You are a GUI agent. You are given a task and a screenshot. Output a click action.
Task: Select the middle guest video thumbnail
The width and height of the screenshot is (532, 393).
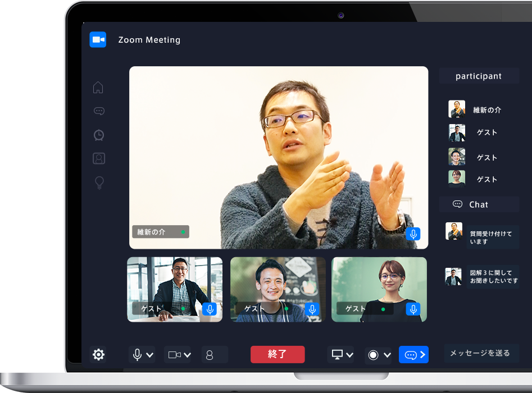278,289
